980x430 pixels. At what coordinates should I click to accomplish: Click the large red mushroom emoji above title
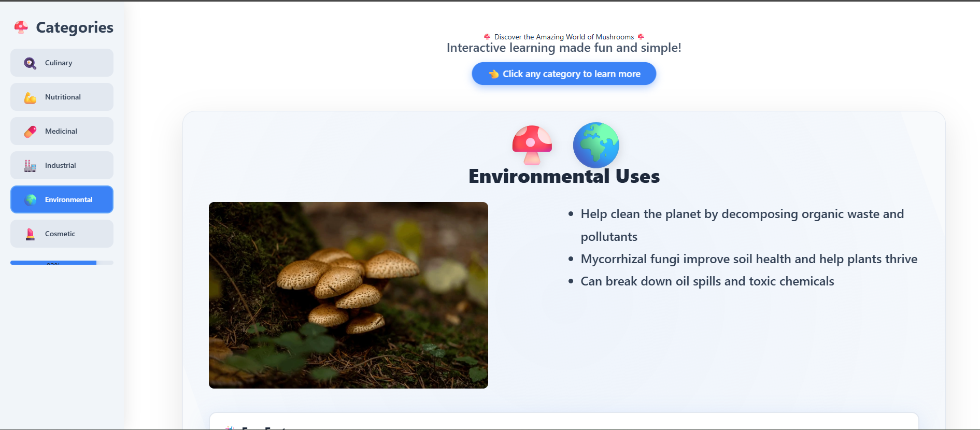point(532,145)
